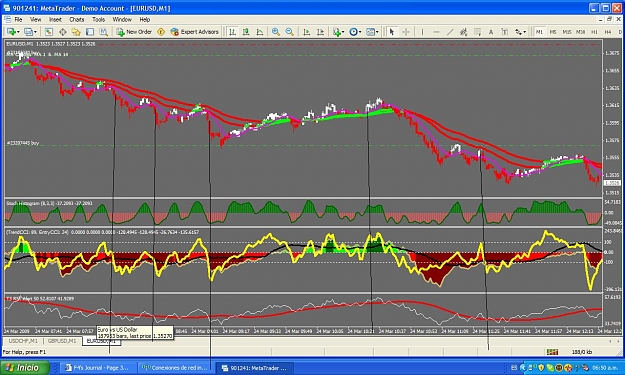The height and width of the screenshot is (375, 625).
Task: Select the Fibonacci Retracement tool
Action: (477, 32)
